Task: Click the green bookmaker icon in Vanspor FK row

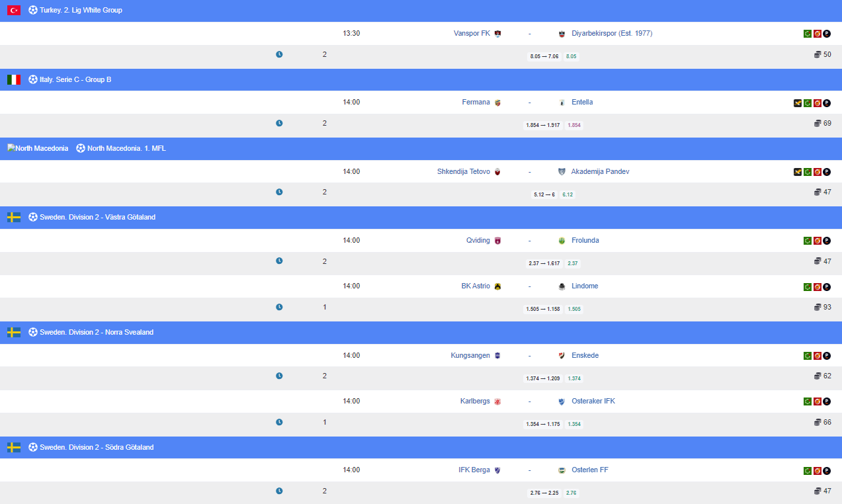Action: tap(807, 34)
